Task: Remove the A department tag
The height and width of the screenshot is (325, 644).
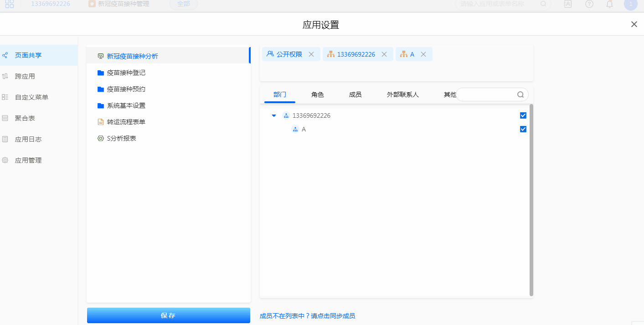Action: tap(423, 54)
